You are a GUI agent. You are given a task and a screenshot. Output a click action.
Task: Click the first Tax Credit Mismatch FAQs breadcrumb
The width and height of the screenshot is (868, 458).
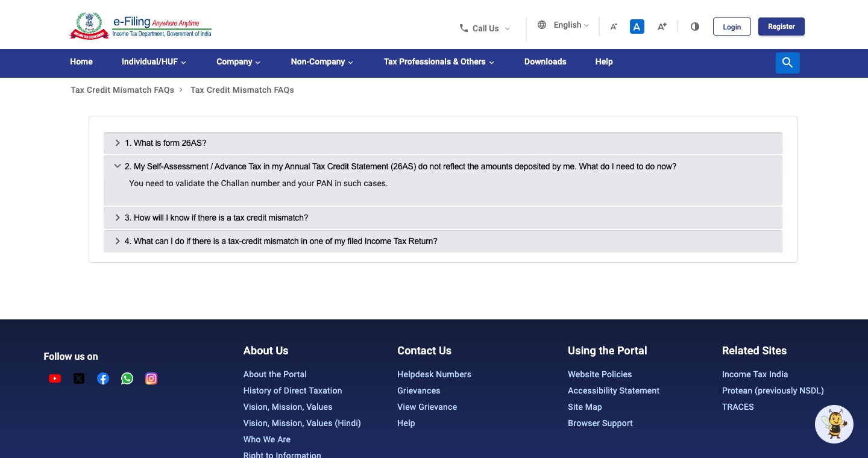tap(122, 90)
